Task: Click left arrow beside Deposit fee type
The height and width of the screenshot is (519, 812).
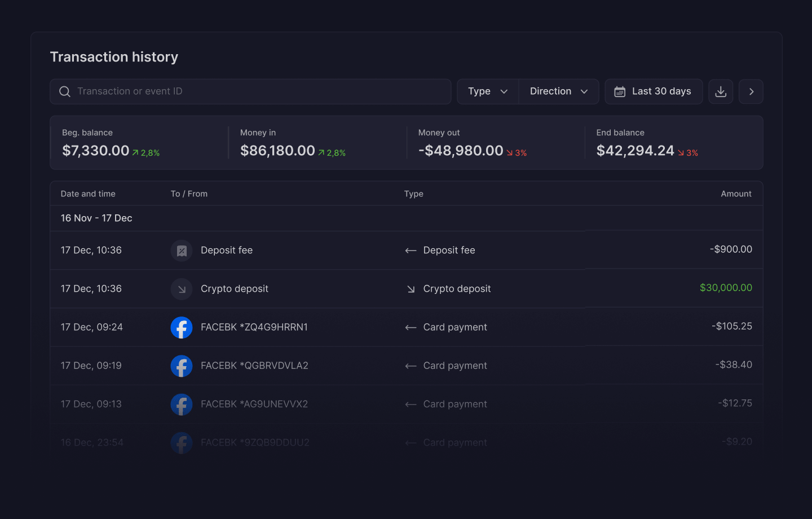Action: point(411,250)
